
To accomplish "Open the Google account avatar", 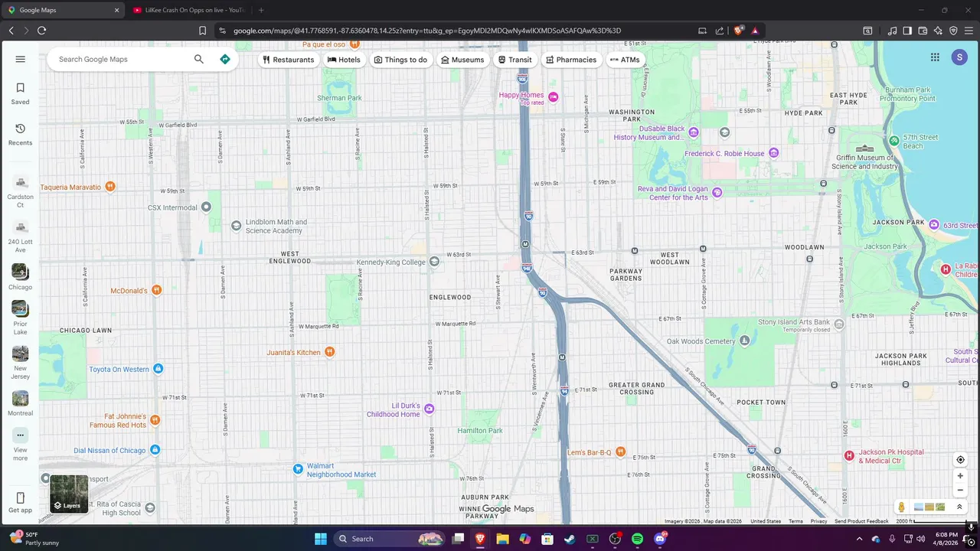I will point(959,57).
